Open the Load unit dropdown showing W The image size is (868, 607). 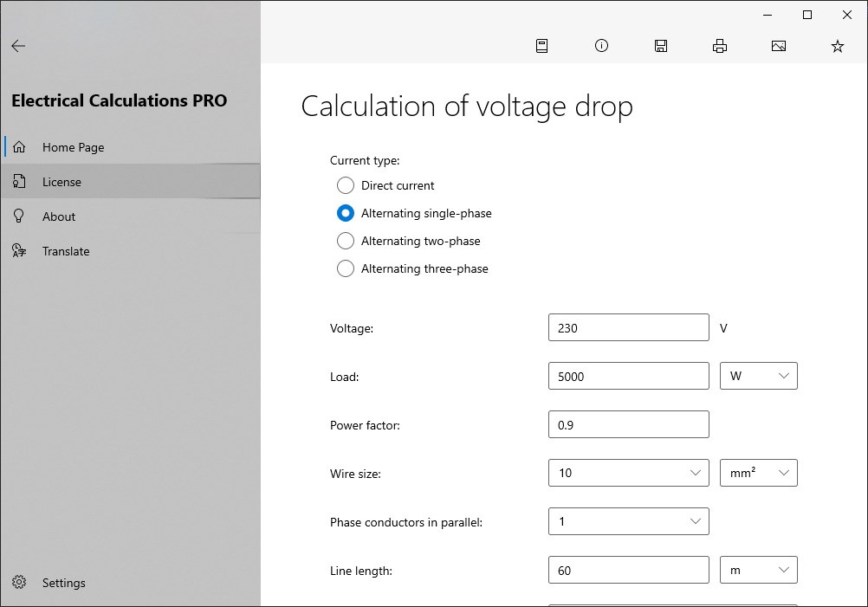[759, 376]
